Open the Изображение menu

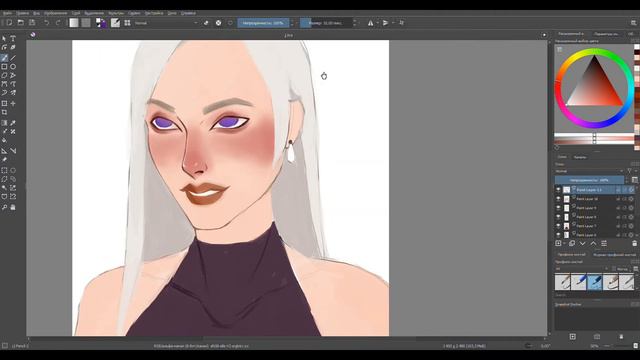click(x=56, y=13)
